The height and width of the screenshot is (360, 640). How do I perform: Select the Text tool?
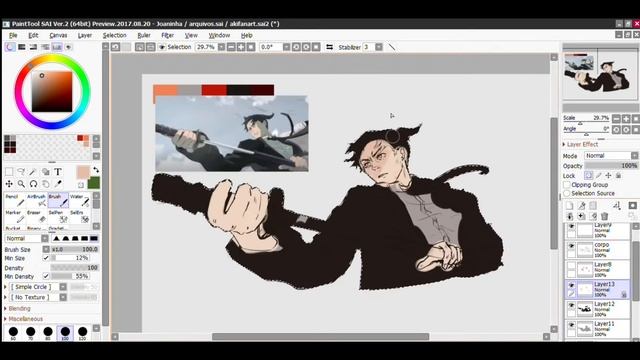(x=58, y=172)
